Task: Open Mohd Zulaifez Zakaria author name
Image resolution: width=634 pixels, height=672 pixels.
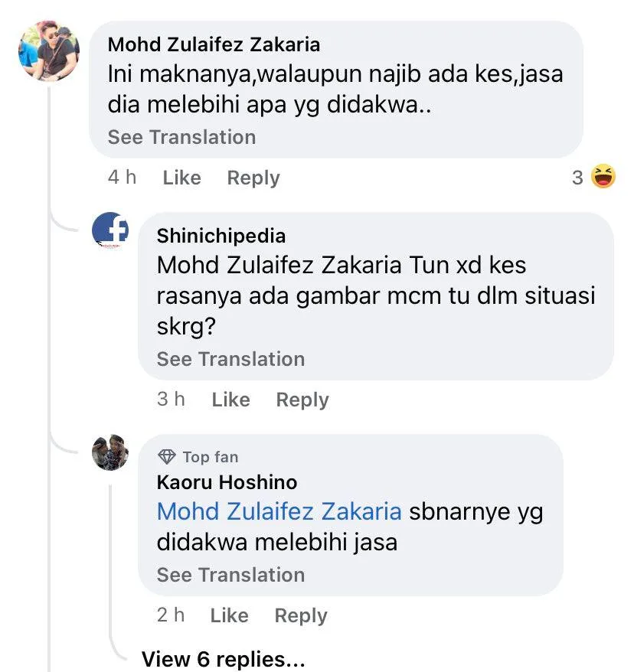Action: [x=214, y=44]
